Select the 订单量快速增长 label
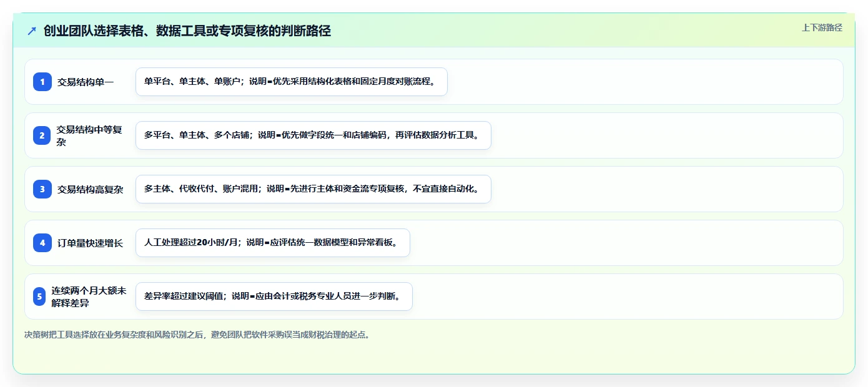 coord(90,243)
